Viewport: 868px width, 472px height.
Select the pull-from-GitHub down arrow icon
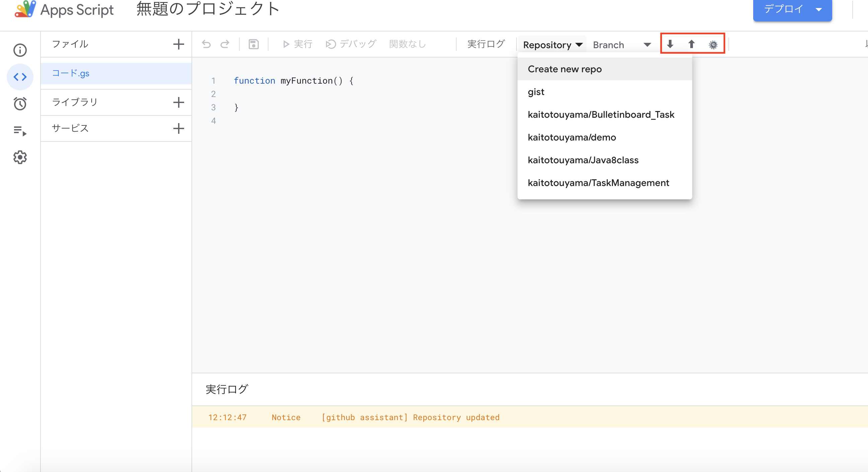click(x=670, y=44)
